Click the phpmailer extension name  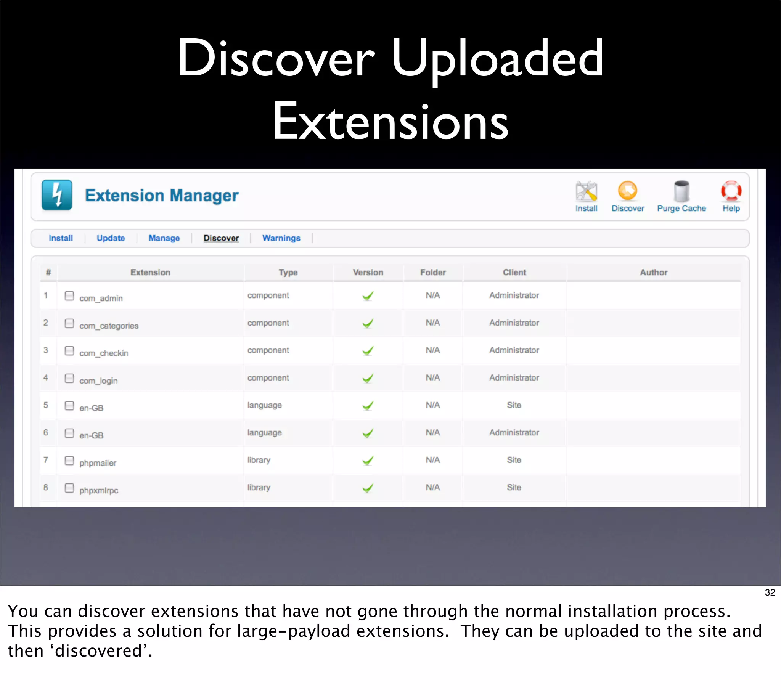pos(98,463)
